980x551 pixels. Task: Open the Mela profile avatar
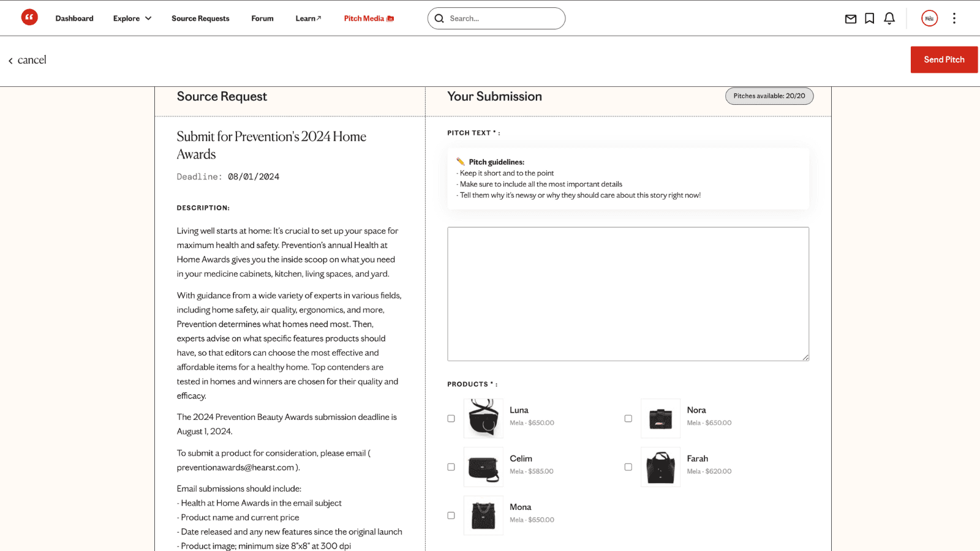click(x=929, y=18)
